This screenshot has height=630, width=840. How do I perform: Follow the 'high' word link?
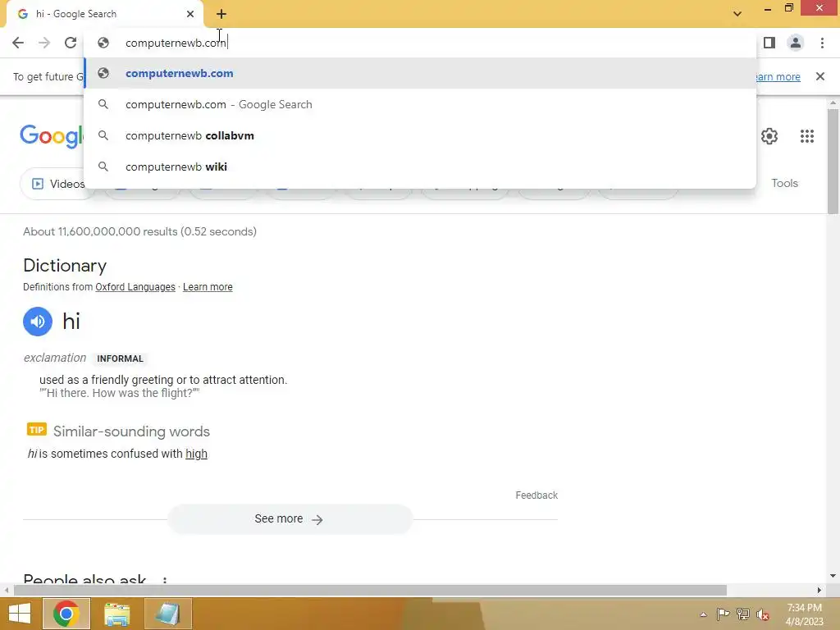196,454
